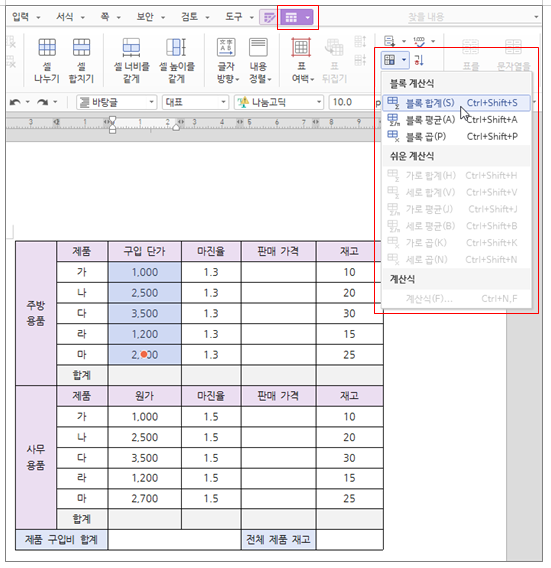Click the first-line indent marker on ruler

coord(113,120)
